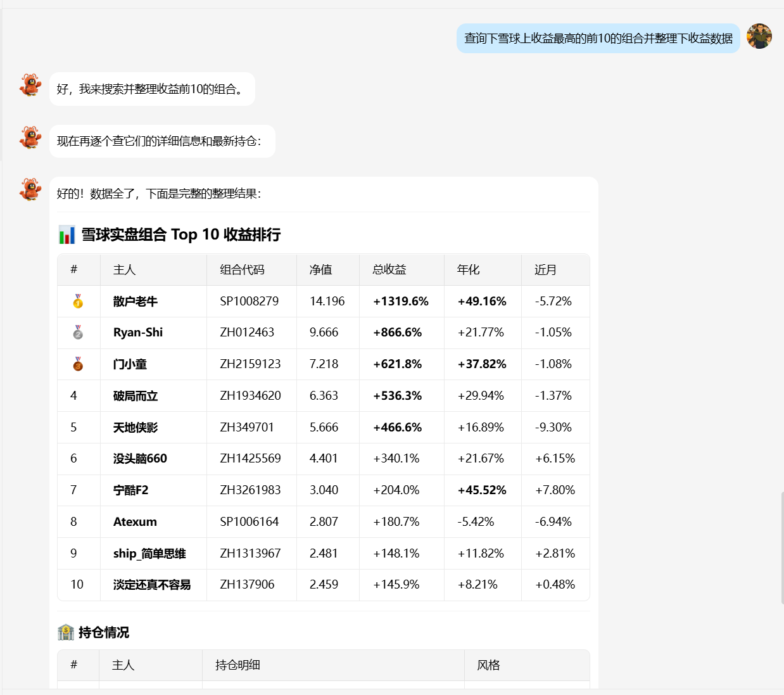Select the owner name 淡定还真不容易
This screenshot has width=784, height=695.
[x=152, y=585]
